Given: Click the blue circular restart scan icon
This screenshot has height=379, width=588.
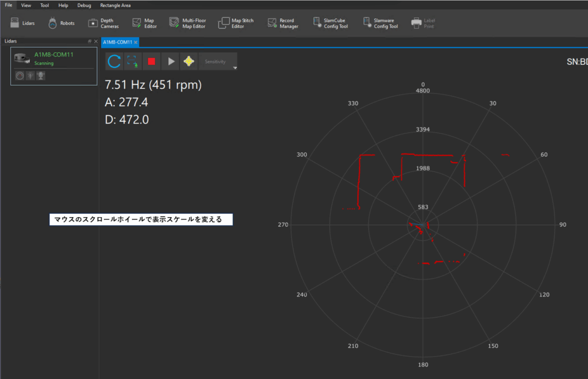Looking at the screenshot, I should [114, 61].
